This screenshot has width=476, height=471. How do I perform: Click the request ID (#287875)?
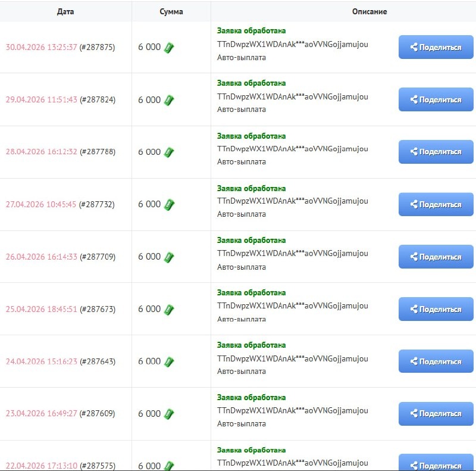pyautogui.click(x=97, y=47)
